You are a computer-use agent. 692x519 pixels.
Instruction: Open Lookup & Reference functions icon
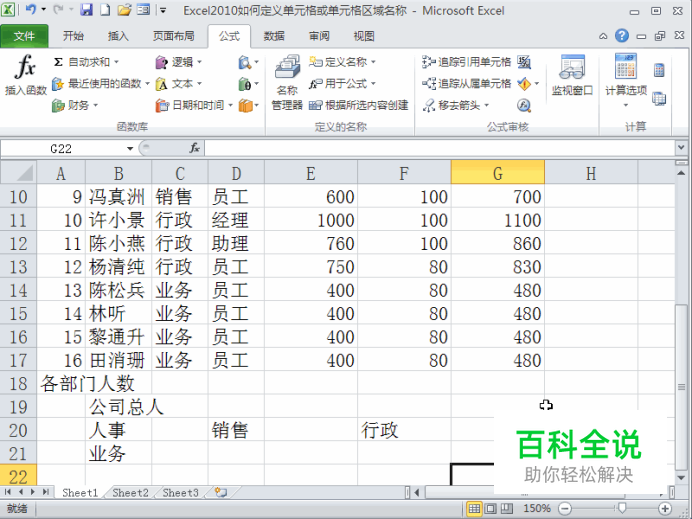[248, 62]
